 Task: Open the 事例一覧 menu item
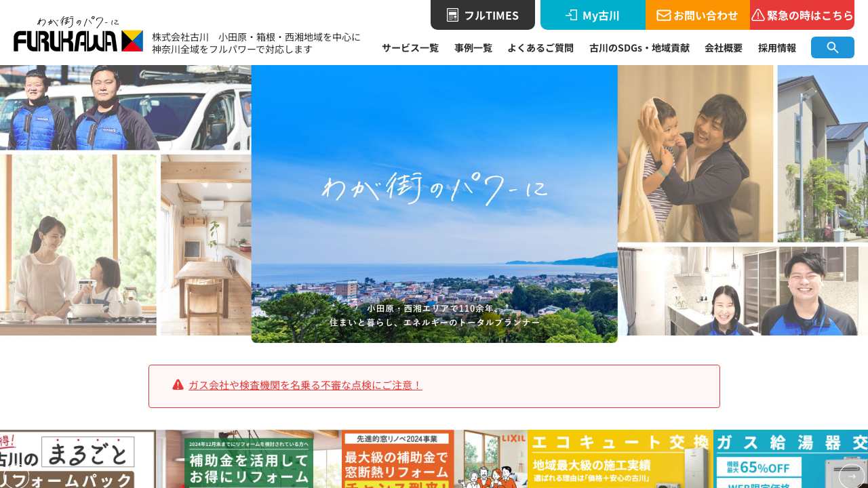pos(473,47)
